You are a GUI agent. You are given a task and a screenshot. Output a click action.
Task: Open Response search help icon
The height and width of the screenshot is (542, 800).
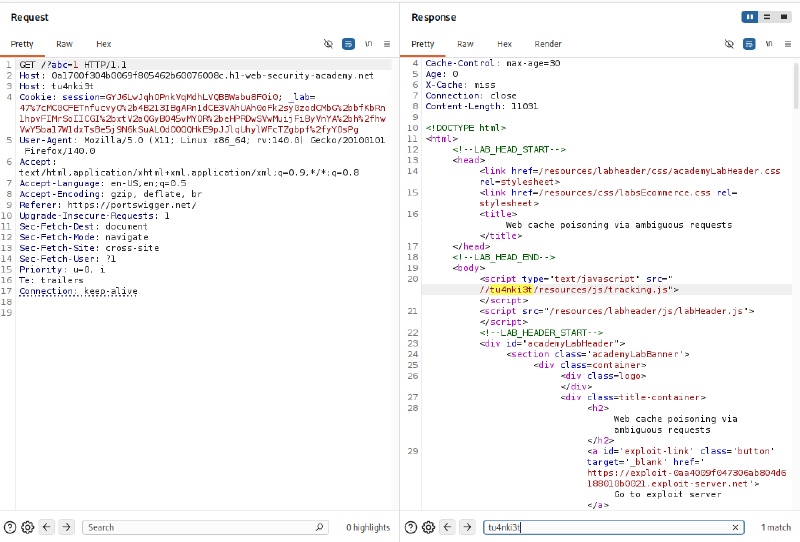tap(411, 527)
